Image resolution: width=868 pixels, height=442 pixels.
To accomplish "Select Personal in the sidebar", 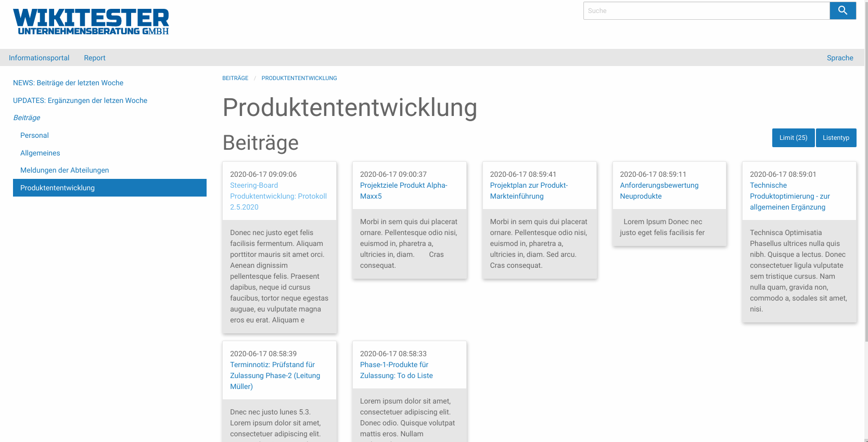I will [34, 135].
